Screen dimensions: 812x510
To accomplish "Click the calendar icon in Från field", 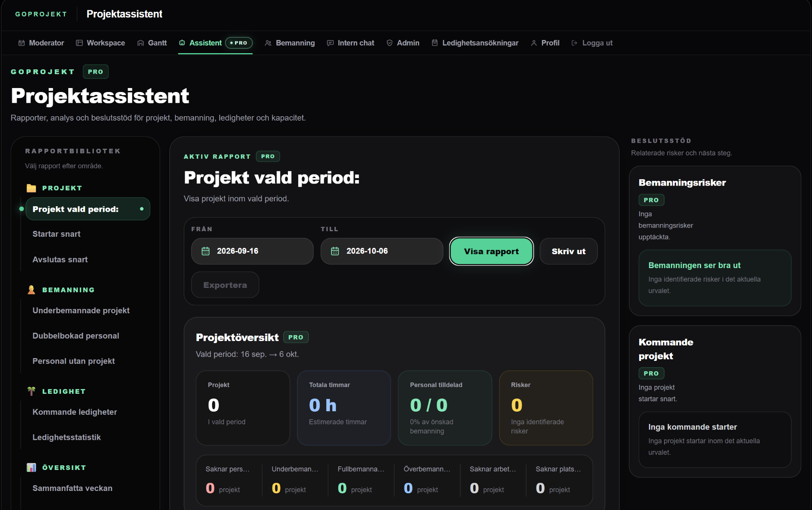I will (x=205, y=251).
